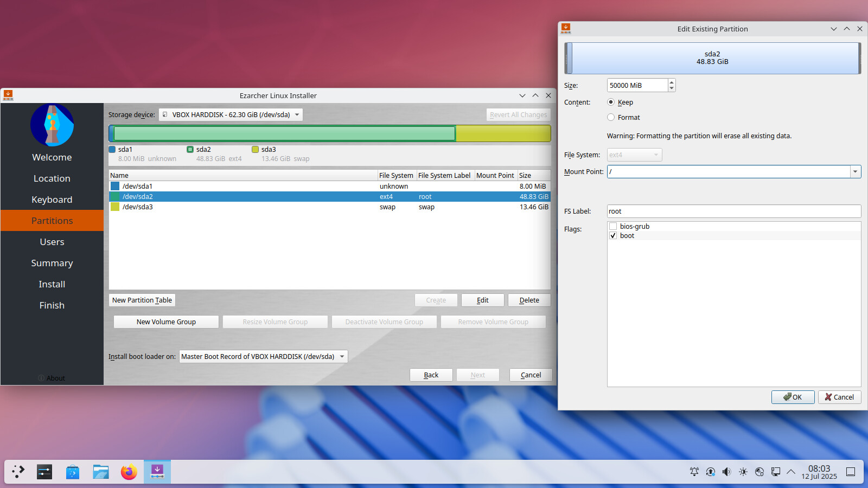
Task: Open the Storage device dropdown
Action: click(x=231, y=115)
